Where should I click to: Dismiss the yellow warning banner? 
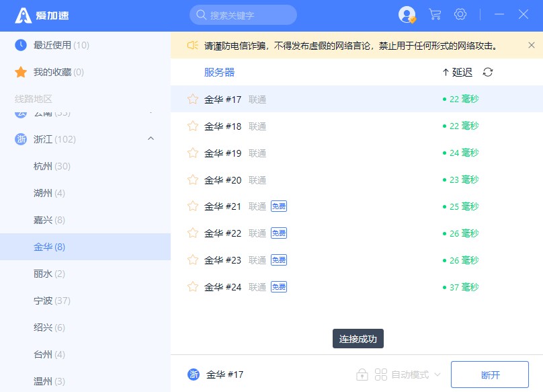click(x=531, y=46)
